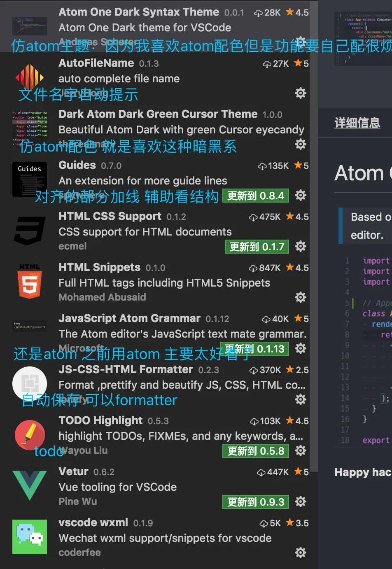Screen dimensions: 392x569
Task: Click 'CSS support for HTML documents' description
Action: click(145, 232)
